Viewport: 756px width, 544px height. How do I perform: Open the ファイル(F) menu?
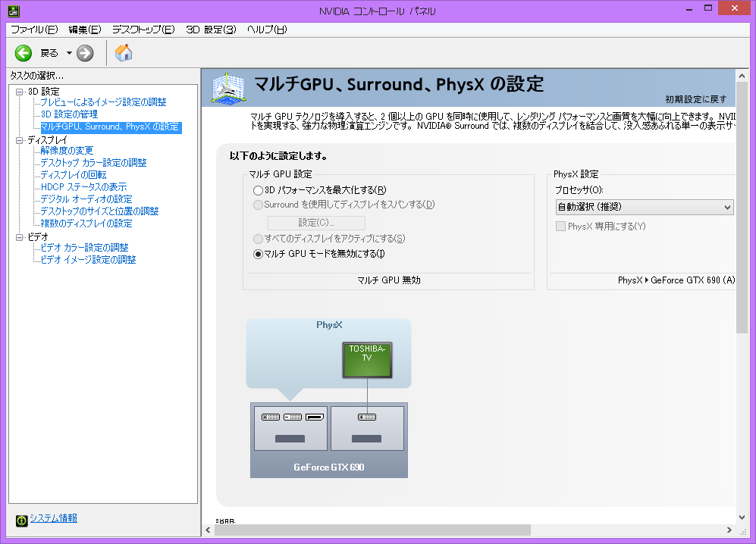pyautogui.click(x=34, y=30)
